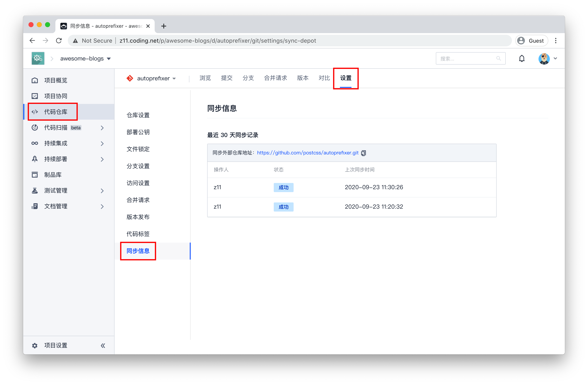Expand the 文档管理 chevron

102,206
